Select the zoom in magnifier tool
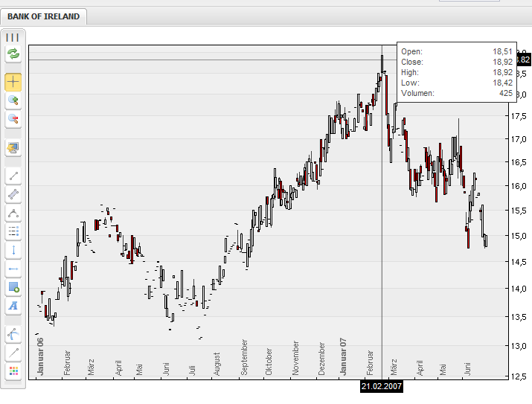Viewport: 532px width, 404px height. (13, 100)
